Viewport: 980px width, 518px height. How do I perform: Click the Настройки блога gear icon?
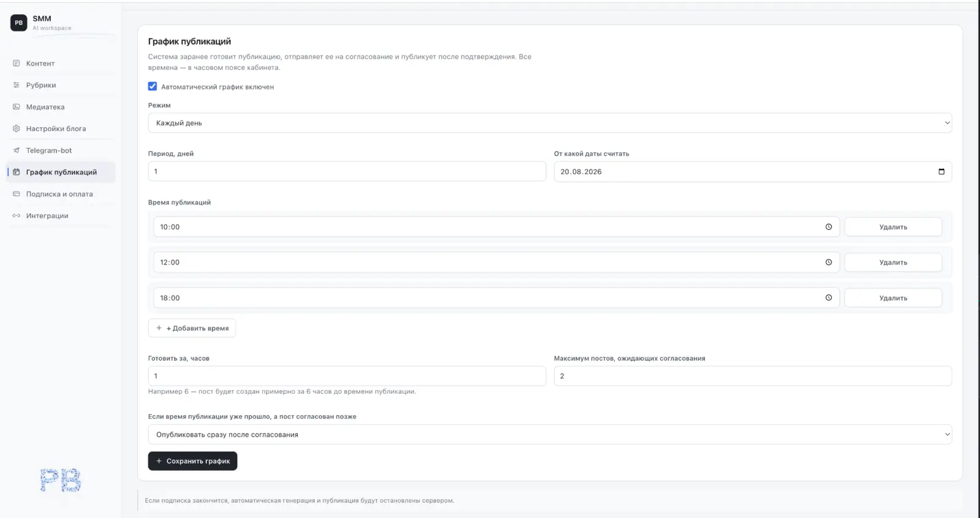(x=17, y=129)
